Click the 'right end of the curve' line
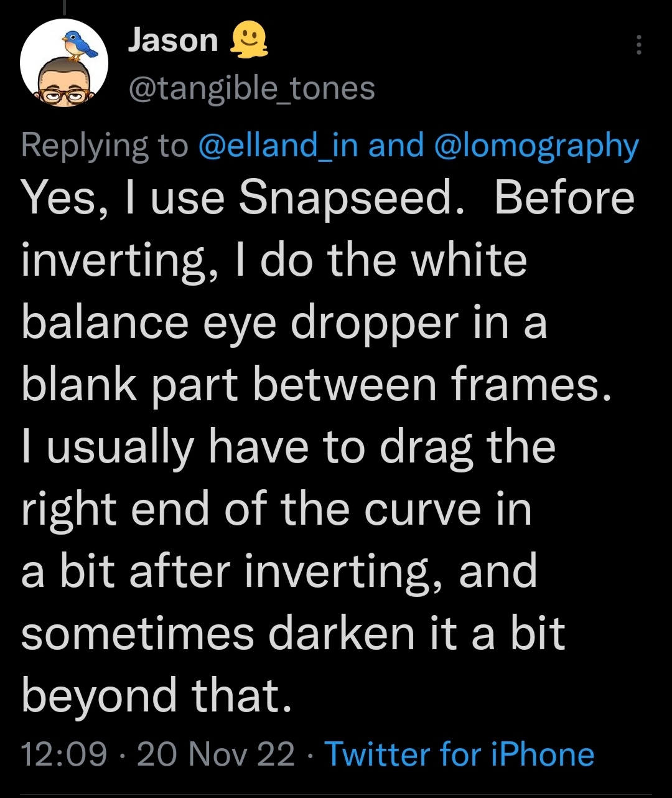The image size is (672, 798). pos(276,509)
